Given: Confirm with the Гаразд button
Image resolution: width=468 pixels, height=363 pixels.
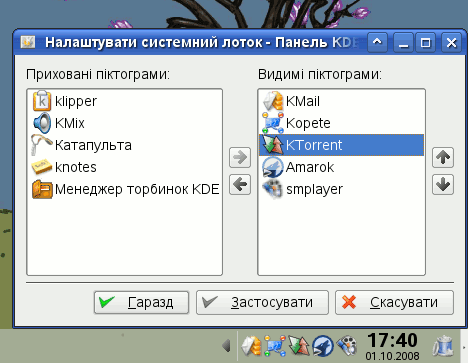Looking at the screenshot, I should pos(141,302).
